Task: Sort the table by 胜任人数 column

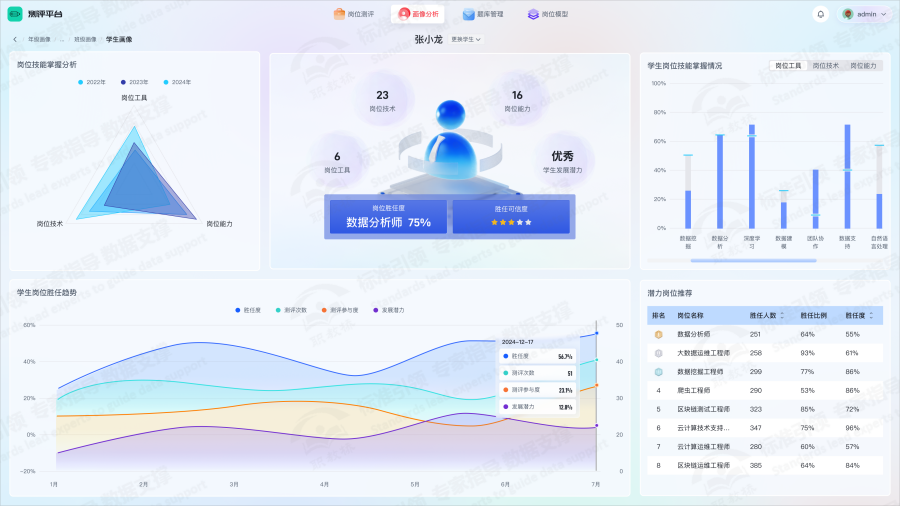Action: click(768, 315)
